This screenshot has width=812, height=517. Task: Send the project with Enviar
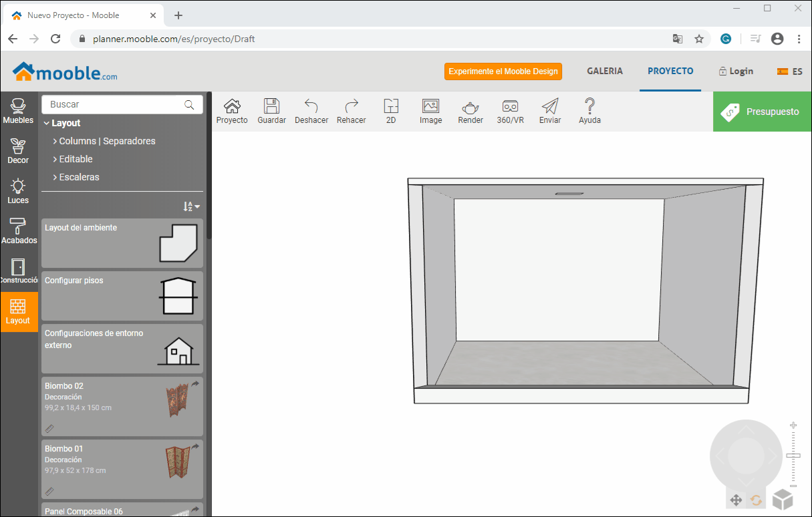point(550,111)
